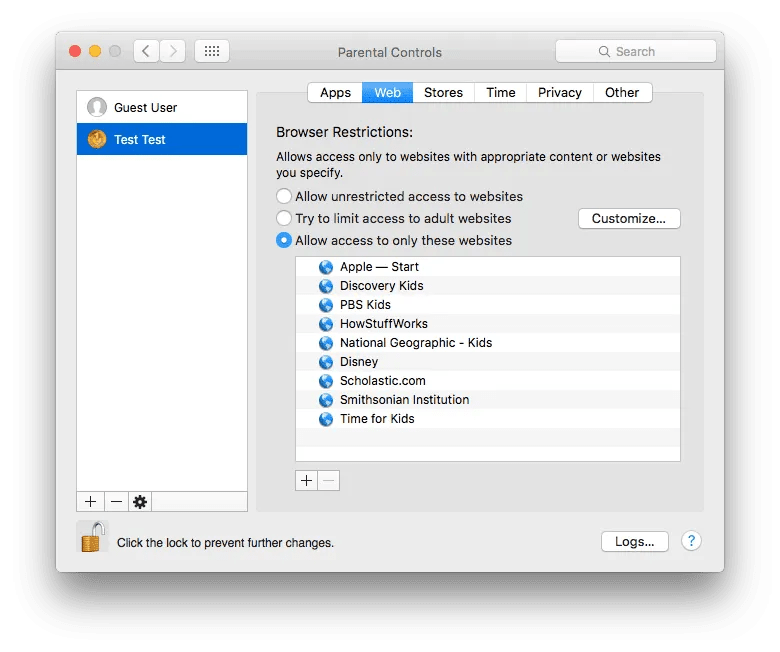Select the HowStuffWorks website entry

point(488,324)
